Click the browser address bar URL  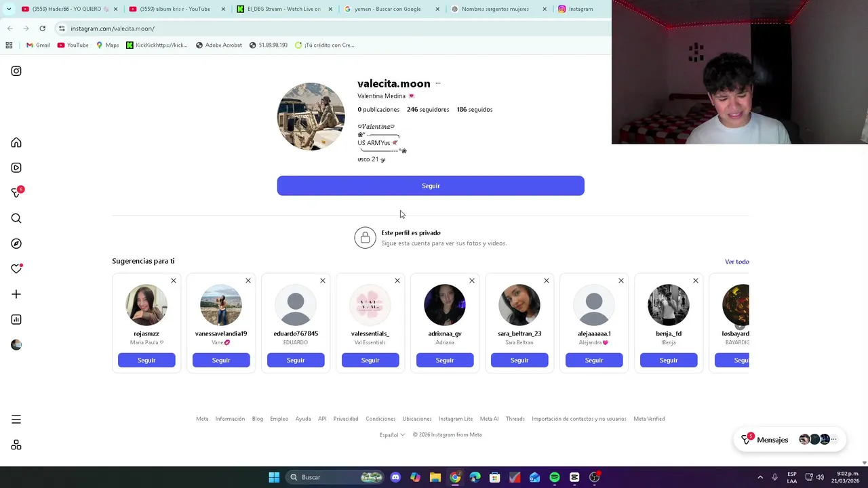tap(113, 28)
